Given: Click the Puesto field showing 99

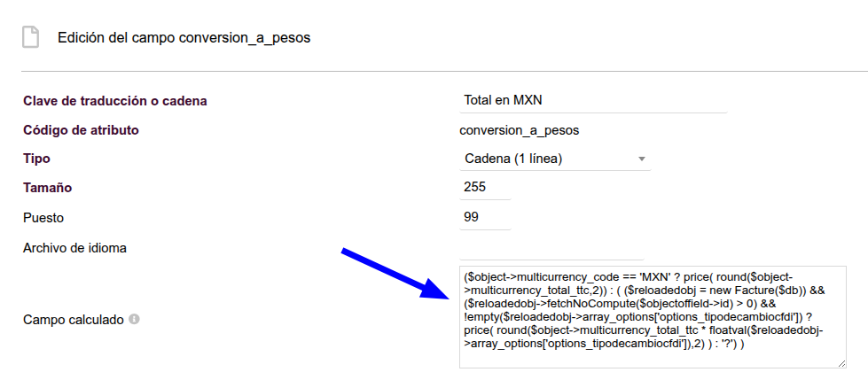Looking at the screenshot, I should [x=485, y=217].
